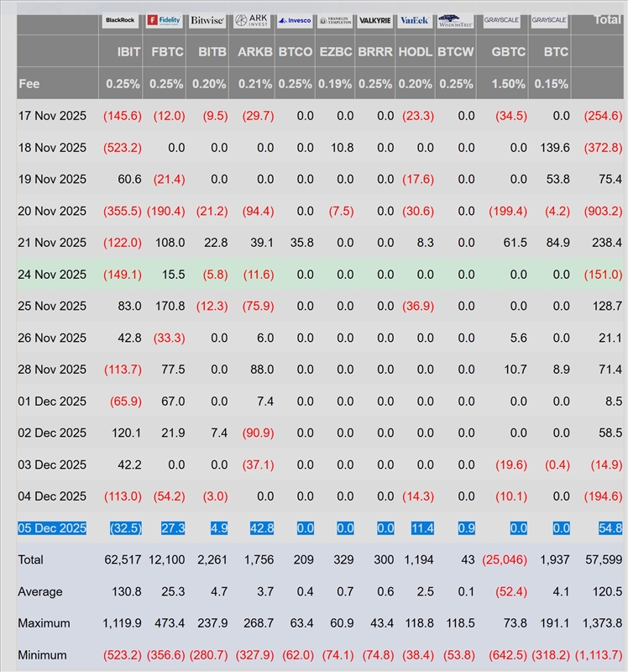Click the Grayscale logo above the BTC ticker
The image size is (628, 672).
click(x=550, y=19)
